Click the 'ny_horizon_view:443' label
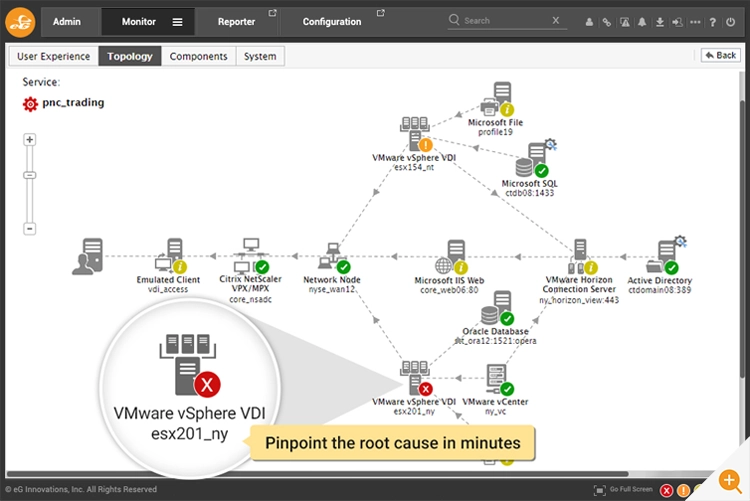750x501 pixels. [579, 300]
